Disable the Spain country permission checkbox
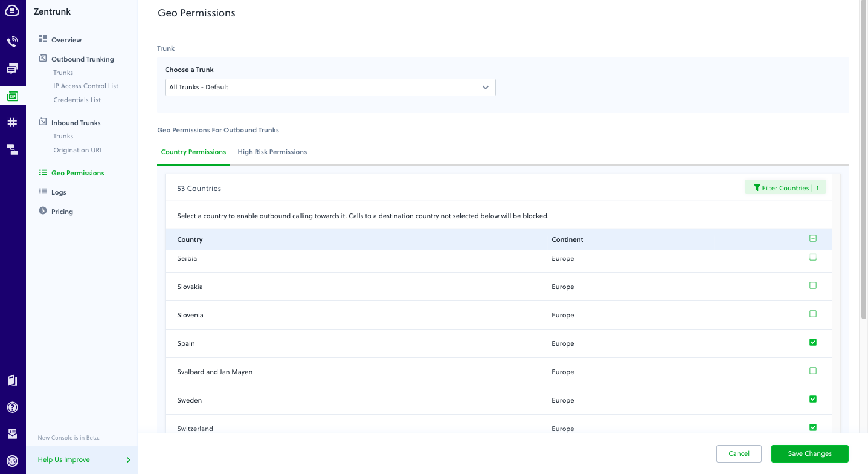Viewport: 868px width, 474px height. tap(812, 342)
